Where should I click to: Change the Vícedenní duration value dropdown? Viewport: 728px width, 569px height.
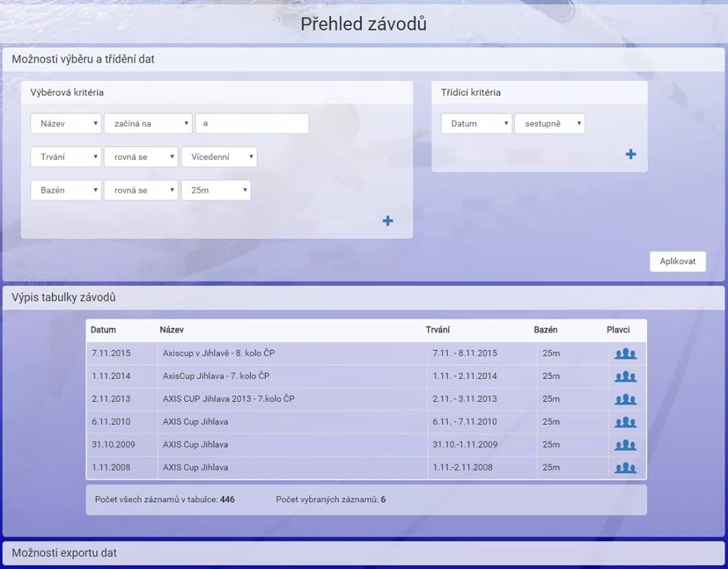218,157
